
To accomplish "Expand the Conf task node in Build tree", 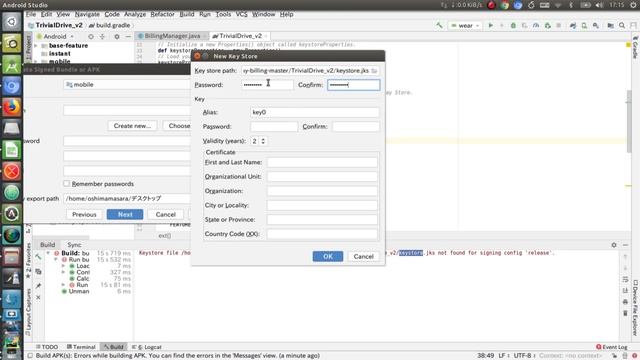I will 63,272.
